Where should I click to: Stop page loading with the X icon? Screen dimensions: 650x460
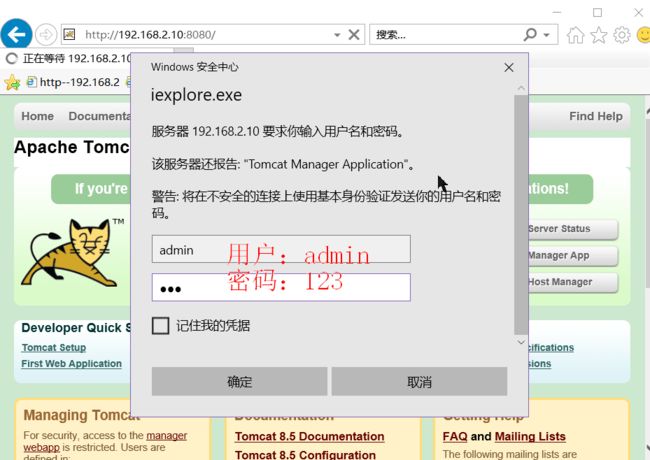tap(354, 34)
